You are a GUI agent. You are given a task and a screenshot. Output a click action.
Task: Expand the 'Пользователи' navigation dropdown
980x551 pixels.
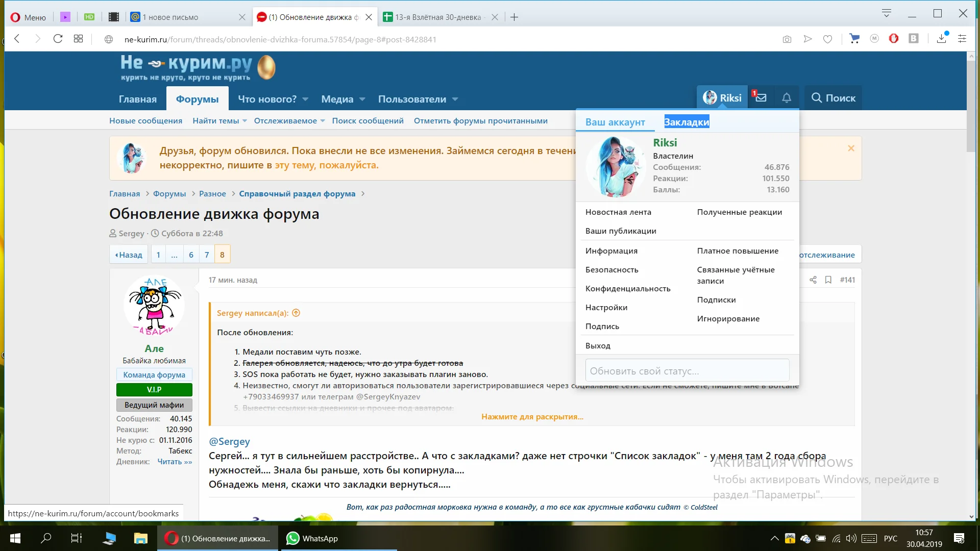point(455,99)
